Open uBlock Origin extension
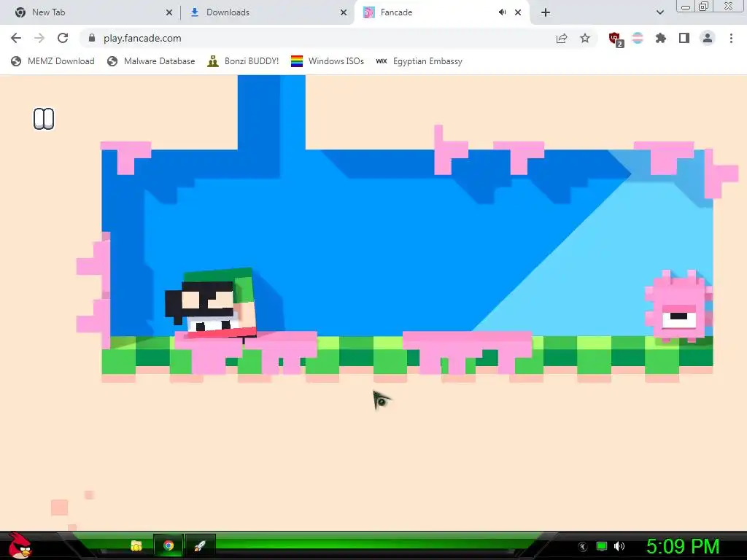 tap(616, 39)
